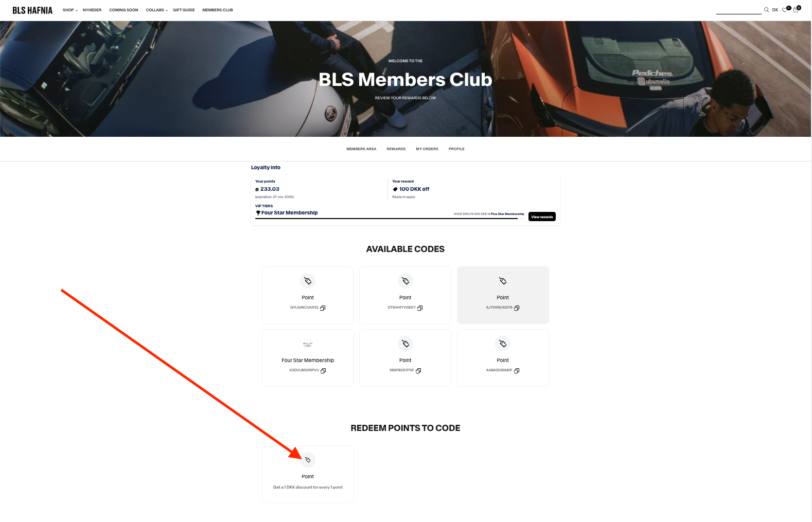Switch to the REWARDS tab
This screenshot has height=522, width=812.
coord(396,149)
